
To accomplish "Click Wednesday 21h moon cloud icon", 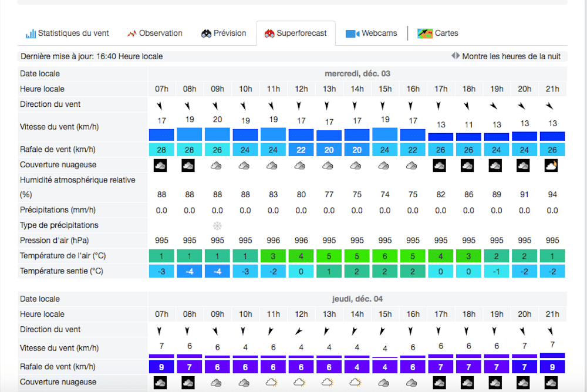I will [551, 165].
